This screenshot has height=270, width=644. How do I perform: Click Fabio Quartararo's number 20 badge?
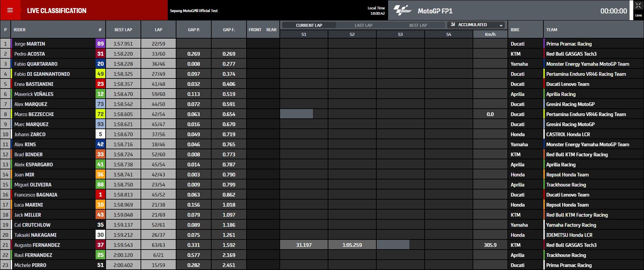pos(100,64)
